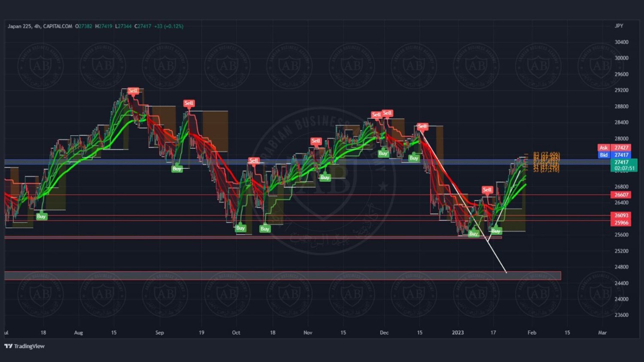The height and width of the screenshot is (362, 644).
Task: Click the 24400 price axis label
Action: tap(621, 283)
